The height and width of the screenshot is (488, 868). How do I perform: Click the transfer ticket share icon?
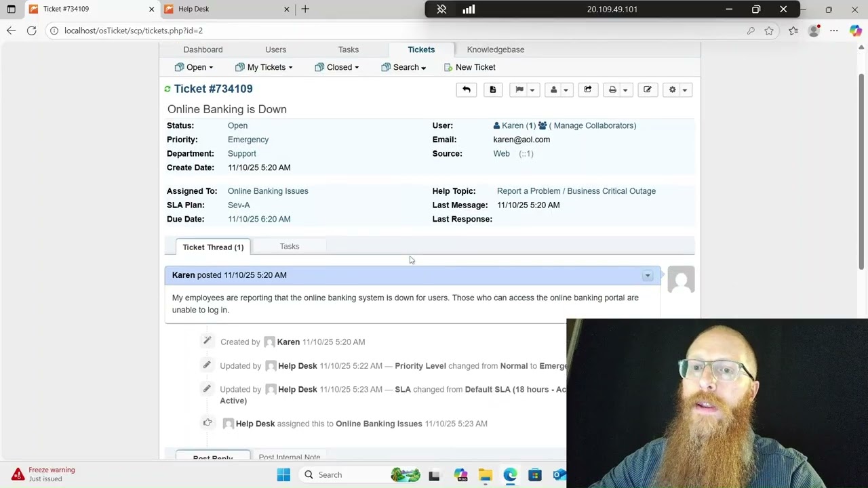click(588, 89)
